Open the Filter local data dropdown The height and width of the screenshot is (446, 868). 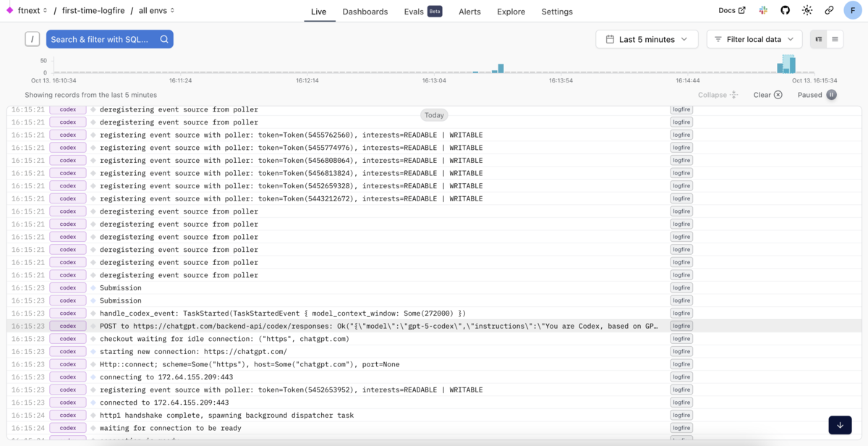(754, 38)
